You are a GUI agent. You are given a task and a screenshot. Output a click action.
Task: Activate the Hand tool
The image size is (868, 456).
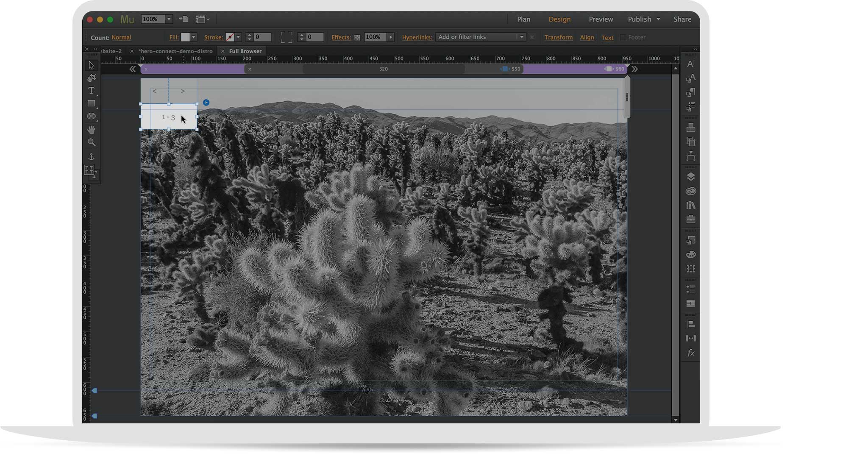[x=91, y=129]
